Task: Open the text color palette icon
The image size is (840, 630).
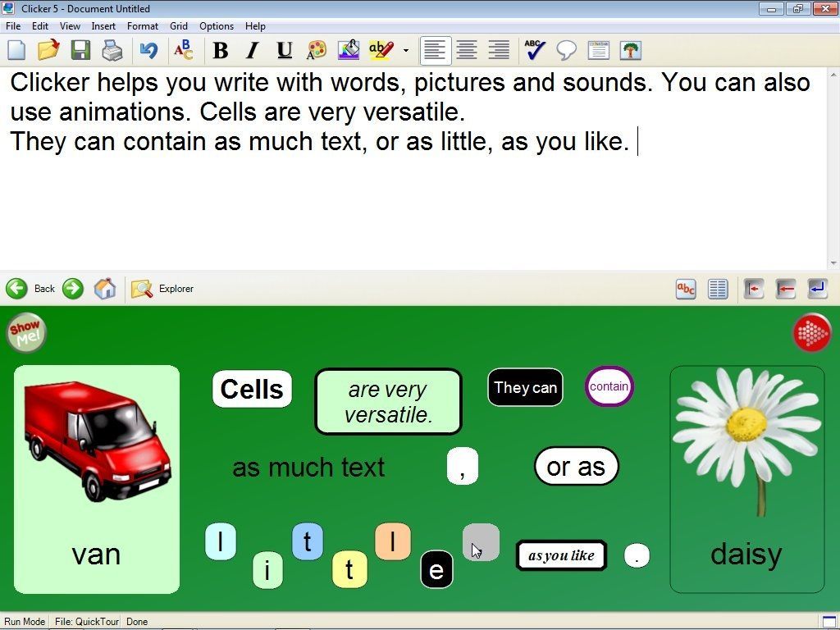Action: 316,50
